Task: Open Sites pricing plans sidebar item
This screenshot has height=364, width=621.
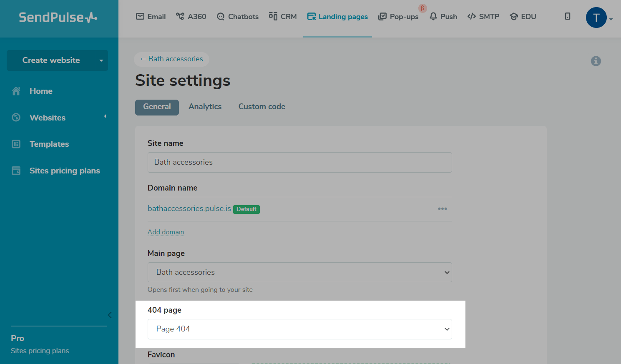Action: click(x=65, y=171)
